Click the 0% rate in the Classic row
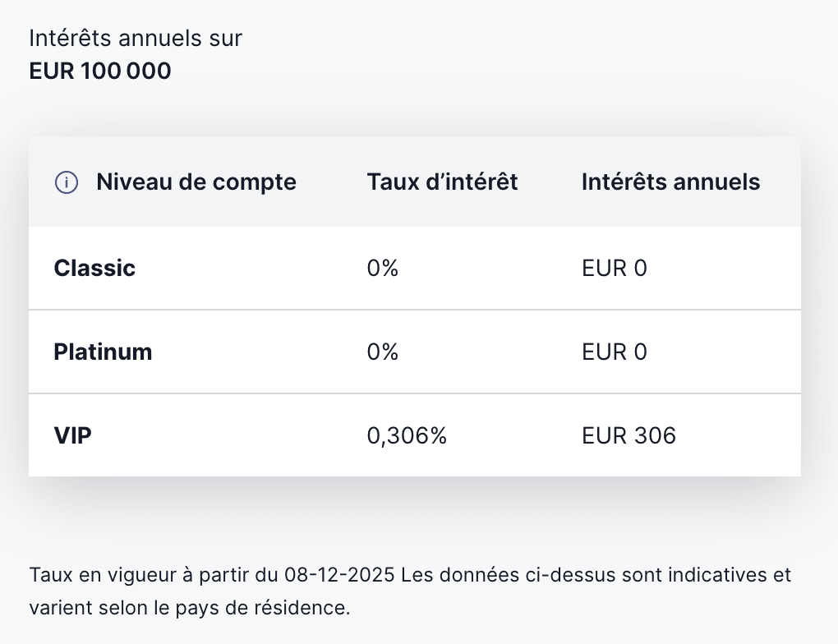Viewport: 838px width, 644px height. point(382,268)
